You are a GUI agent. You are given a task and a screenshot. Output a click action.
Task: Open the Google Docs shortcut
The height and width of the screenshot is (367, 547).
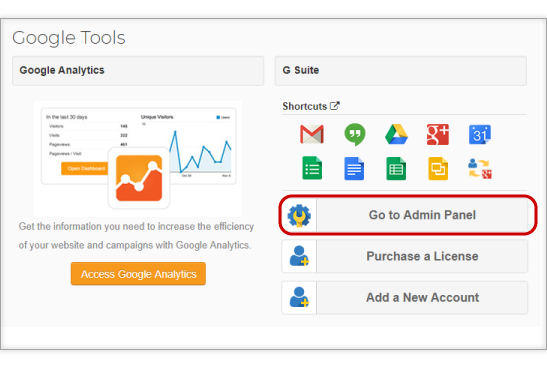pos(354,168)
